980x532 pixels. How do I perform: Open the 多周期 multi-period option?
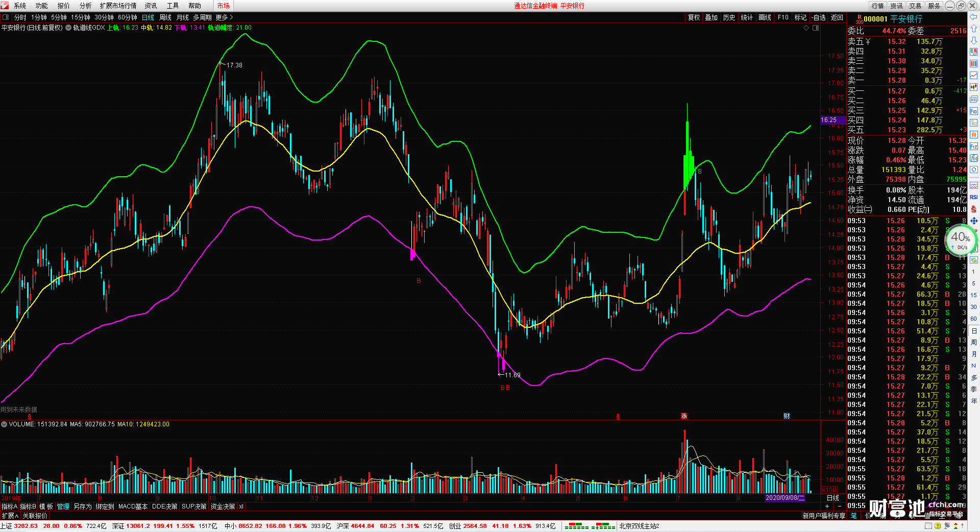pos(202,17)
